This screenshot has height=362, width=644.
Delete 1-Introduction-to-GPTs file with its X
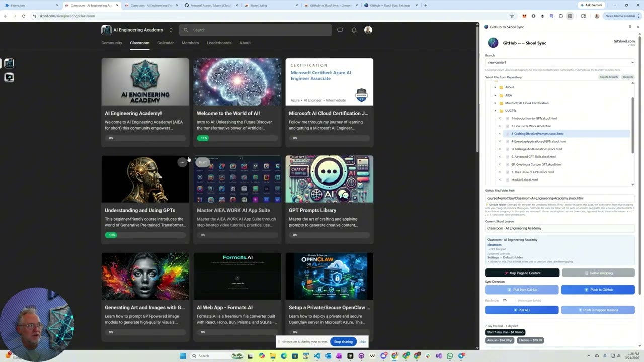(500, 118)
